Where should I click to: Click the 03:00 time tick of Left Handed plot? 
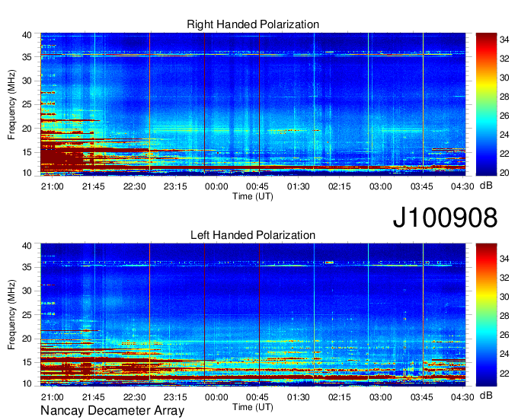(x=381, y=397)
